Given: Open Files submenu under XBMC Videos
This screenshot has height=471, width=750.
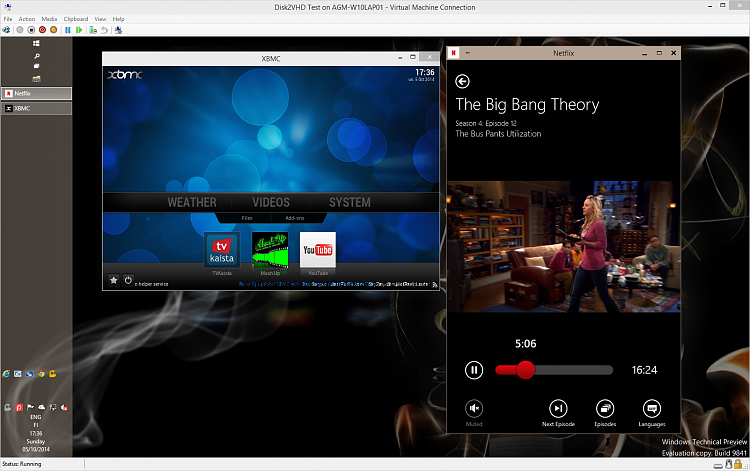Looking at the screenshot, I should pyautogui.click(x=247, y=218).
